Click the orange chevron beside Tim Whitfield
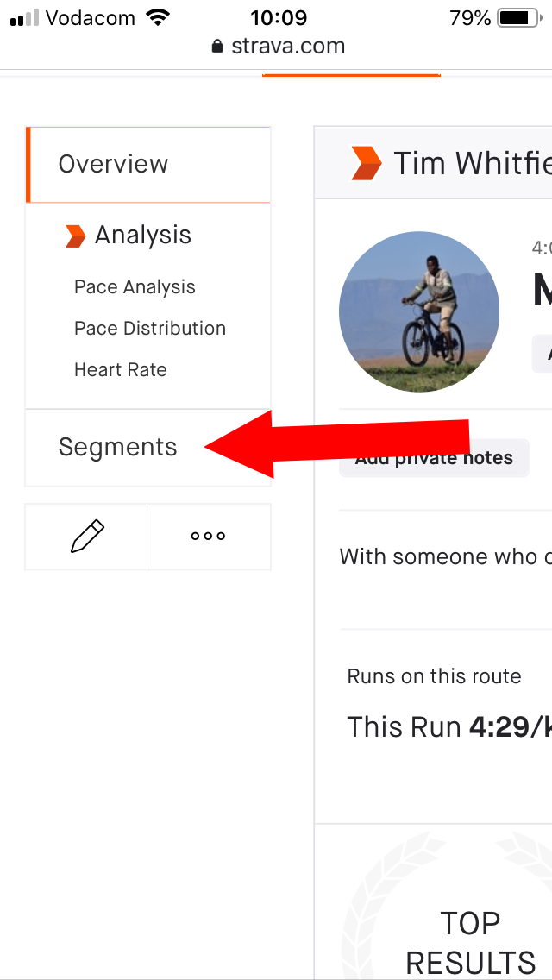552x980 pixels. (x=367, y=164)
